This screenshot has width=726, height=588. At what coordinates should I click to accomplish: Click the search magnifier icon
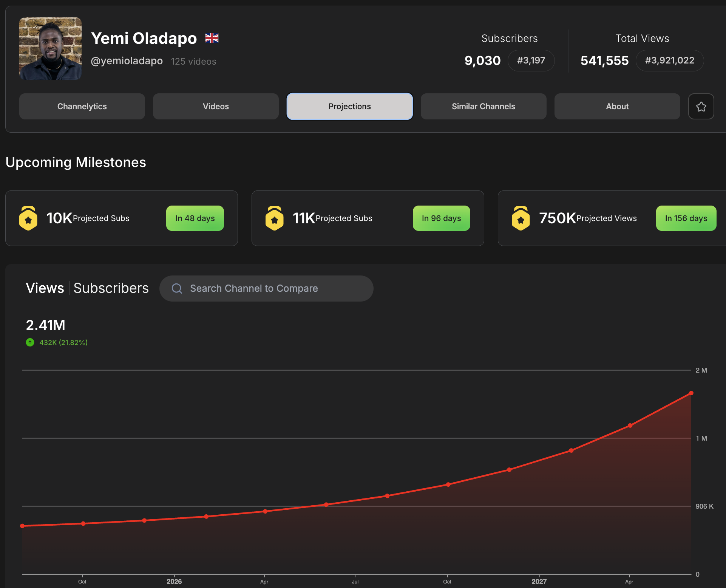click(177, 289)
